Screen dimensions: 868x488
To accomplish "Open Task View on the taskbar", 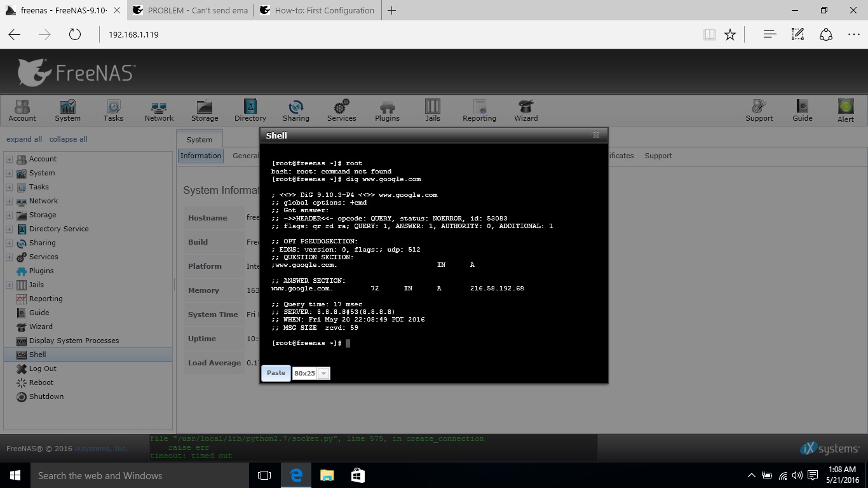I will 264,475.
